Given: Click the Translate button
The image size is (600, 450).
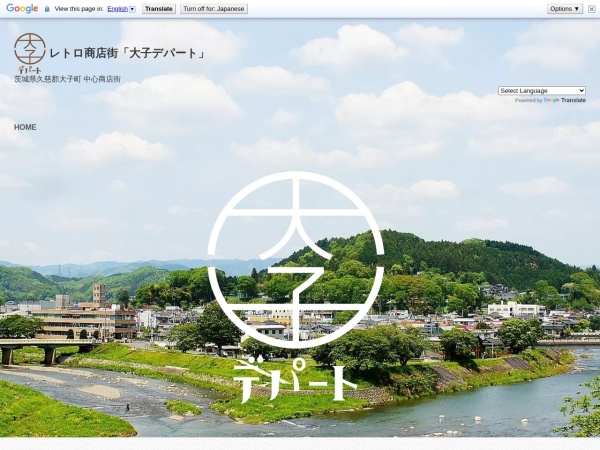Looking at the screenshot, I should click(159, 9).
